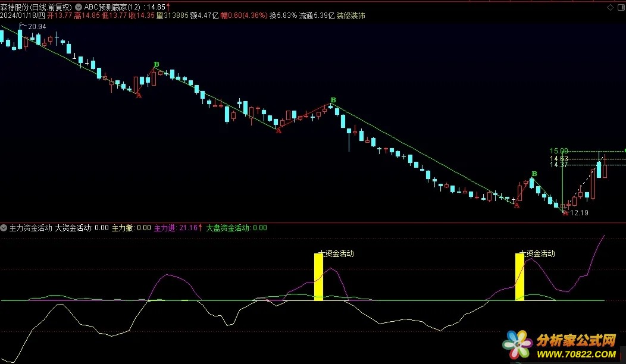Click the third green B marker near right

534,174
